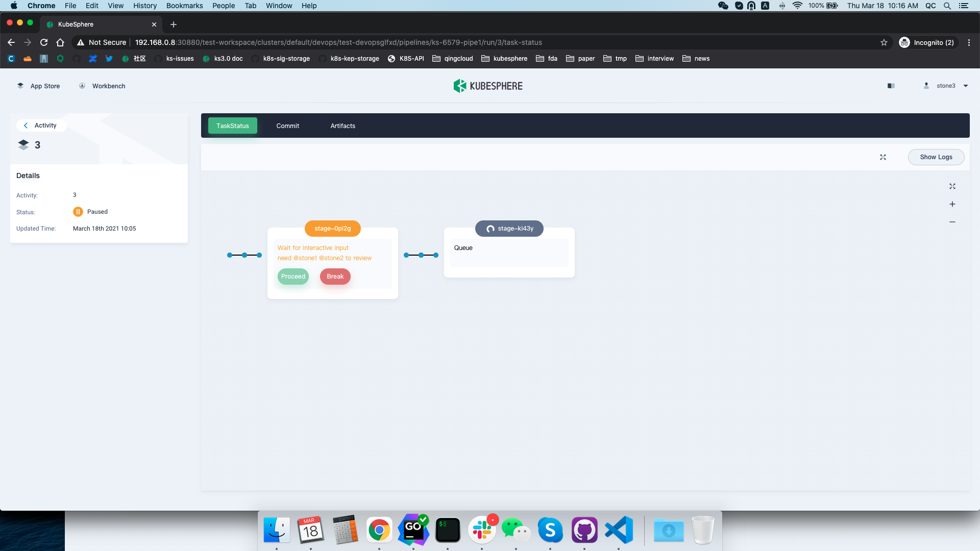
Task: Open the paper bookmarks folder
Action: tap(580, 59)
